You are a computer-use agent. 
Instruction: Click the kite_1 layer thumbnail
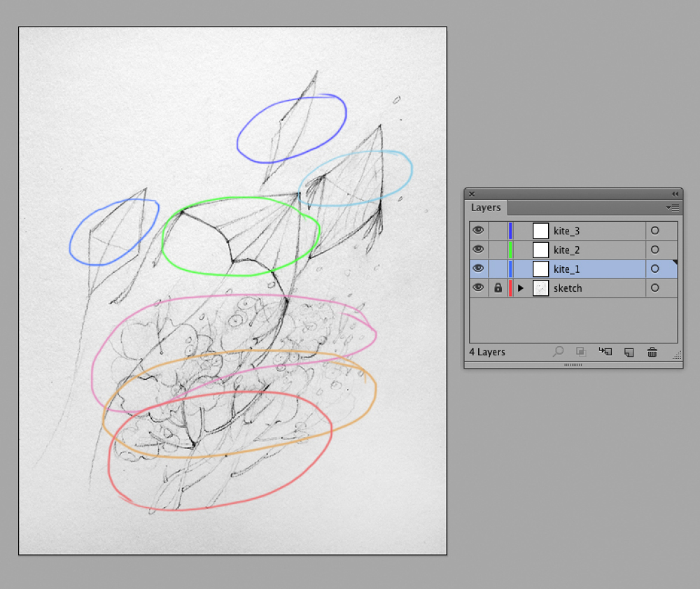(540, 269)
